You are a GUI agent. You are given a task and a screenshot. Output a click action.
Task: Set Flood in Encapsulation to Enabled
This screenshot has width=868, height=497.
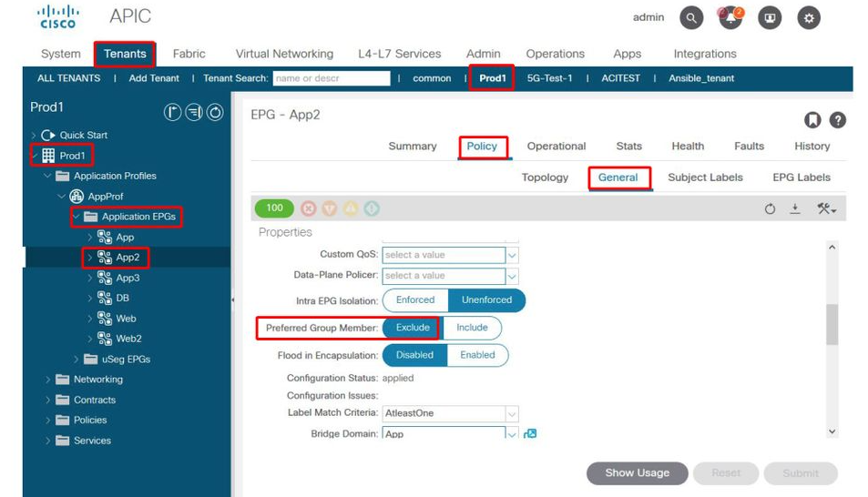coord(478,355)
